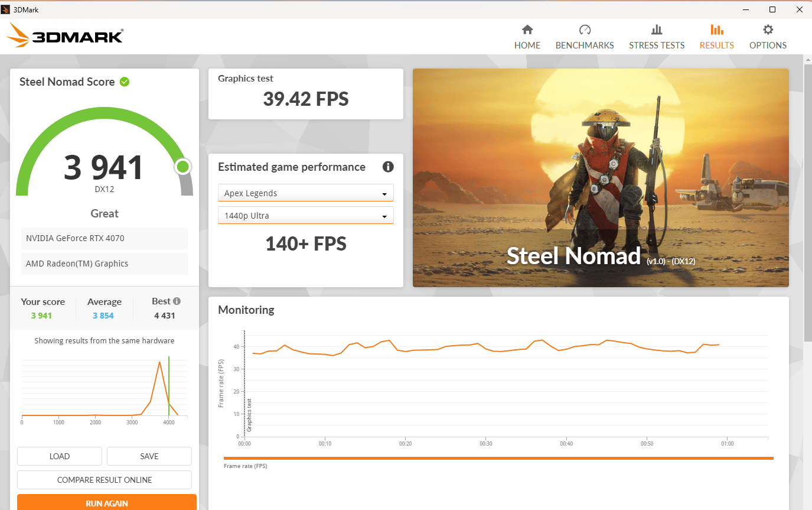812x510 pixels.
Task: Save the result using the SAVE button
Action: [149, 456]
